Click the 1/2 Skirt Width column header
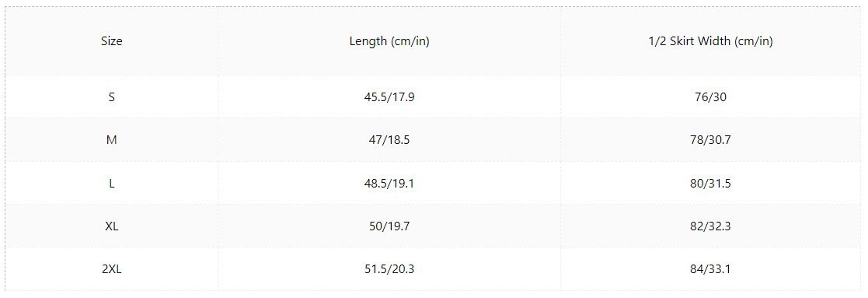This screenshot has height=298, width=868. [710, 41]
